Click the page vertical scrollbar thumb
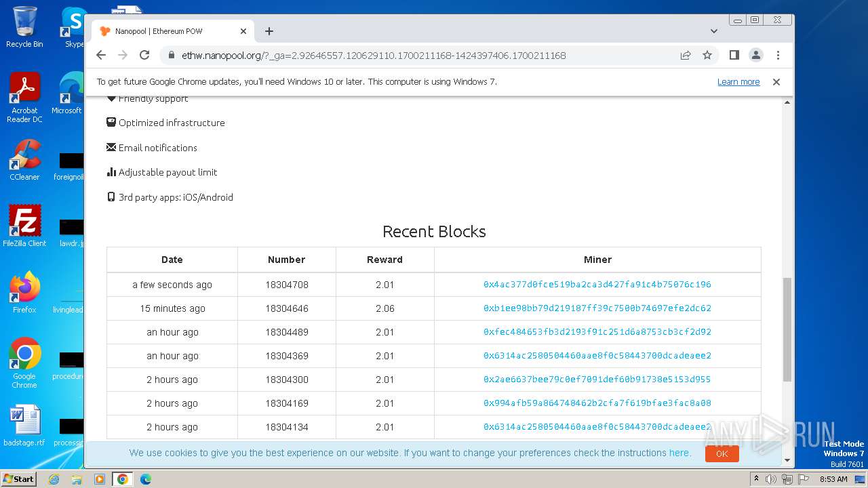Screen dimensions: 868x488 coord(787,329)
